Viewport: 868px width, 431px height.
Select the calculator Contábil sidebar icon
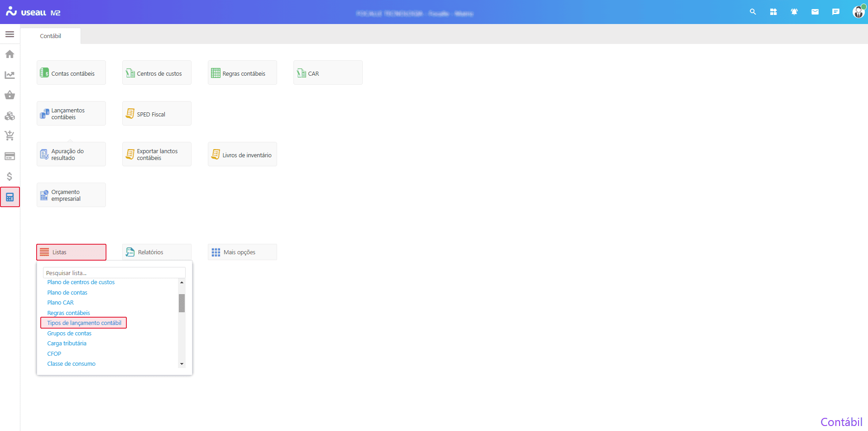pos(10,197)
